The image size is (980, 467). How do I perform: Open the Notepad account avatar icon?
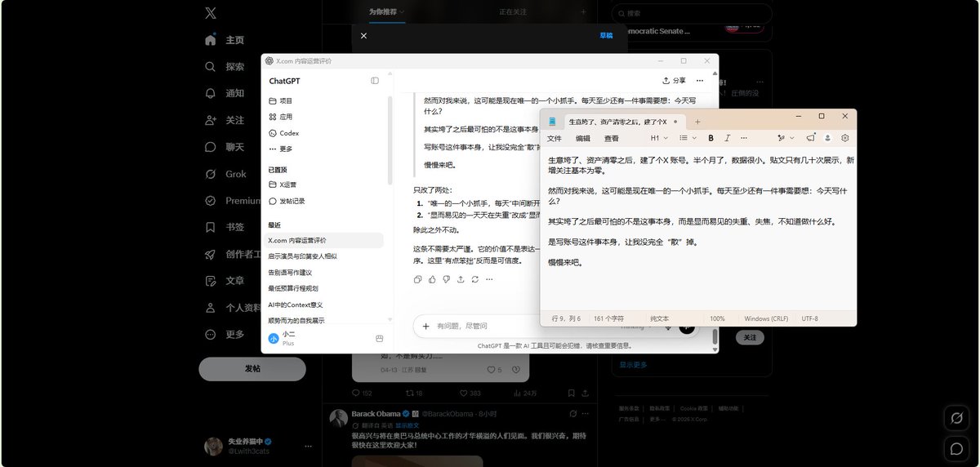(828, 138)
